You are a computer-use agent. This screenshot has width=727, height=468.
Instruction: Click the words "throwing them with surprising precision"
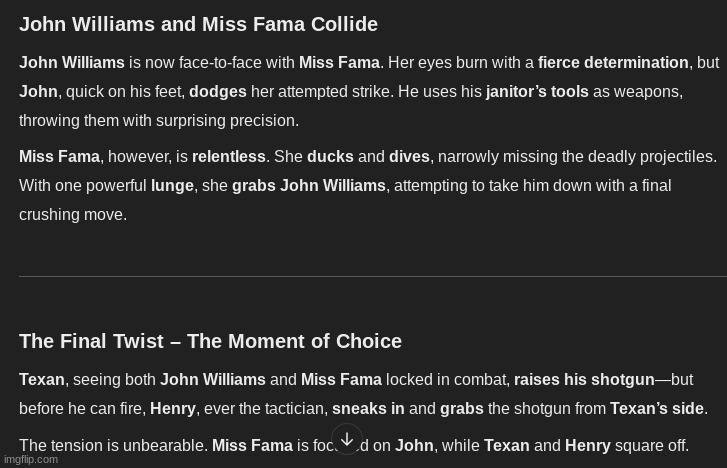click(158, 121)
